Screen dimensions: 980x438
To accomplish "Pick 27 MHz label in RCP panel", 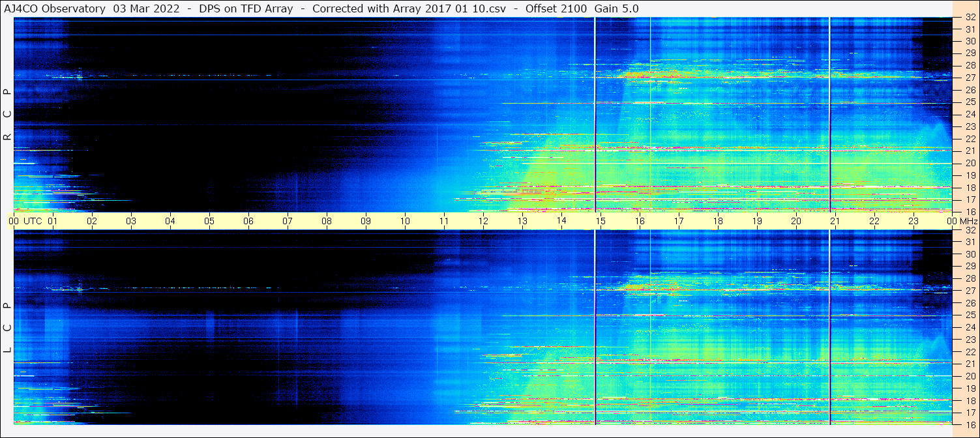I will (x=970, y=78).
